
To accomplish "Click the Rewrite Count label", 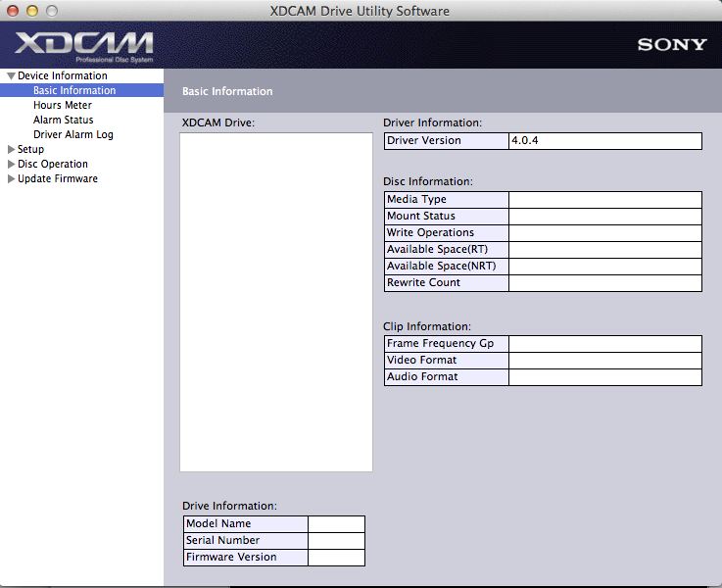I will click(x=423, y=282).
